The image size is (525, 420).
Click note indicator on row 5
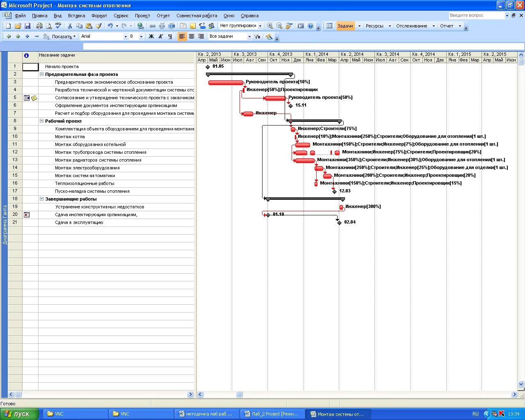tap(34, 98)
